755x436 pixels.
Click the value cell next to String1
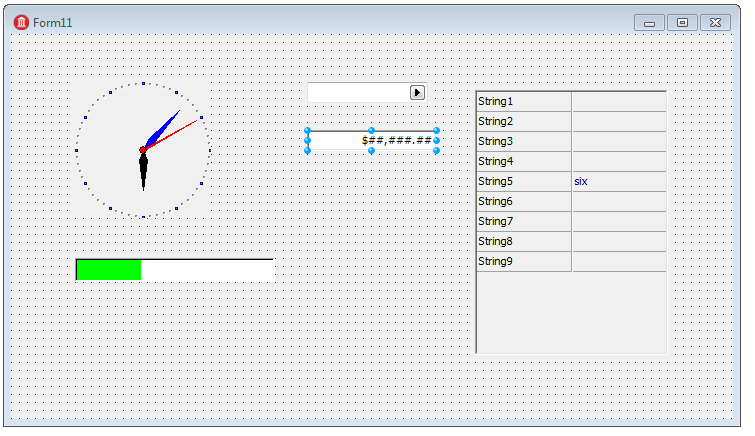pos(619,102)
